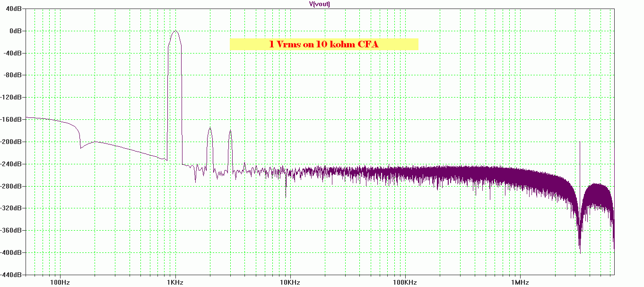Click the second harmonic peak at 2KHz
Image resolution: width=644 pixels, height=287 pixels.
[209, 129]
